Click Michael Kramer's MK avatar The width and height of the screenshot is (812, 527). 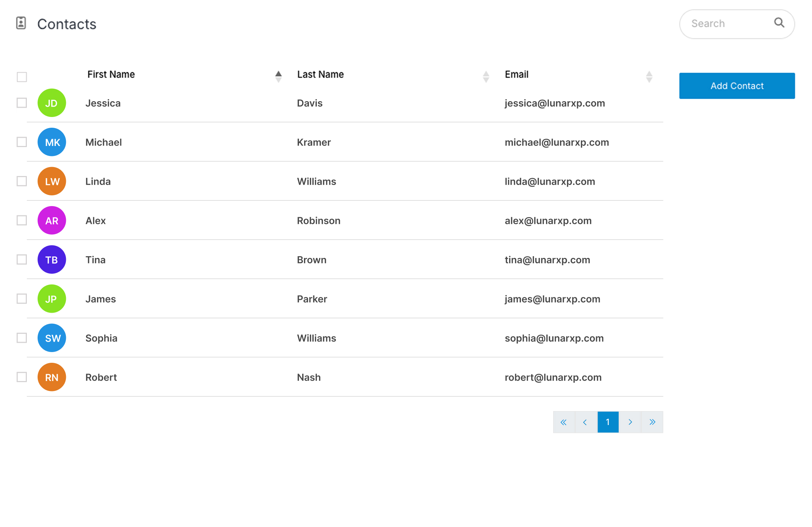pos(52,142)
